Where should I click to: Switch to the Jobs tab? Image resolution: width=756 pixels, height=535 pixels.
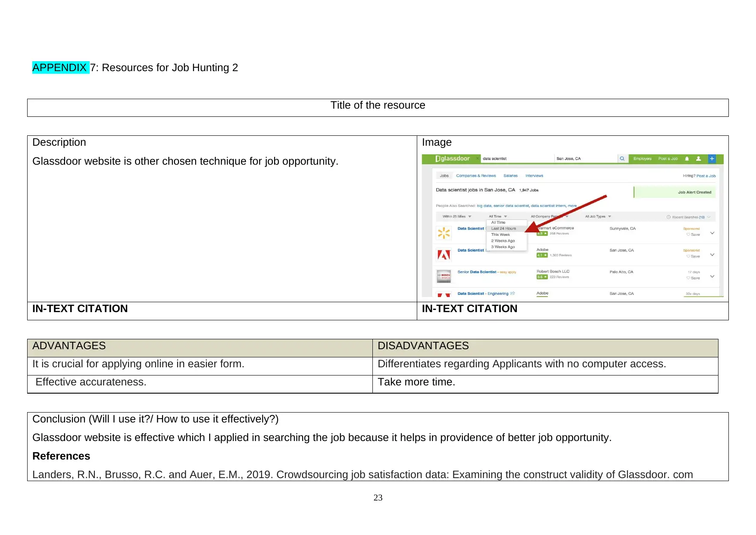[444, 175]
